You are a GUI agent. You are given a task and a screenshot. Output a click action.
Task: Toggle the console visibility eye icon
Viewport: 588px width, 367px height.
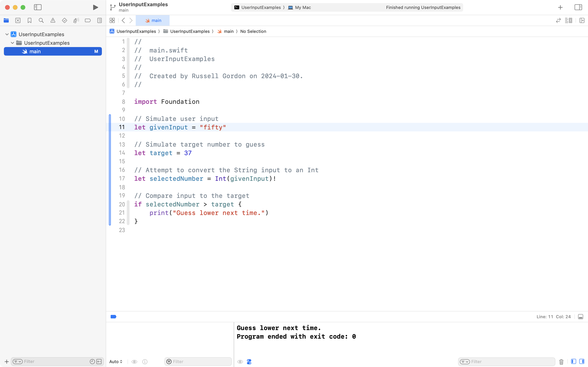coord(240,361)
